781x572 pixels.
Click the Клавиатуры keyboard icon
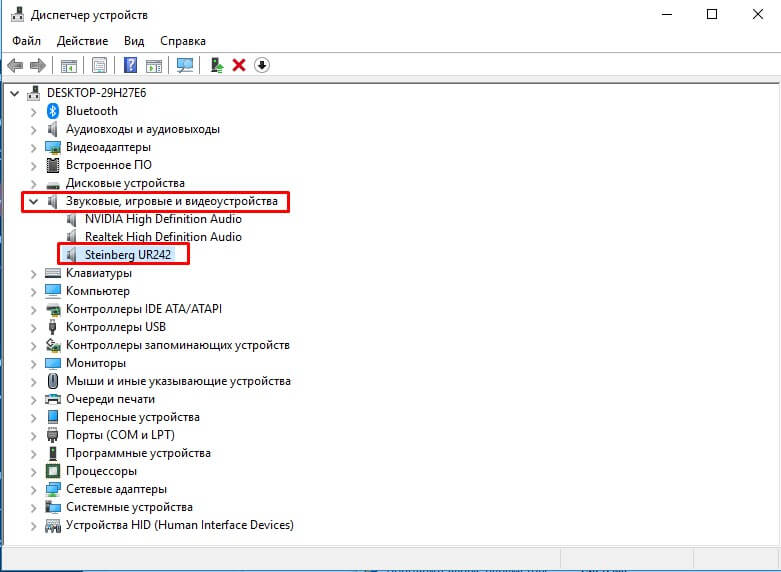pyautogui.click(x=53, y=273)
